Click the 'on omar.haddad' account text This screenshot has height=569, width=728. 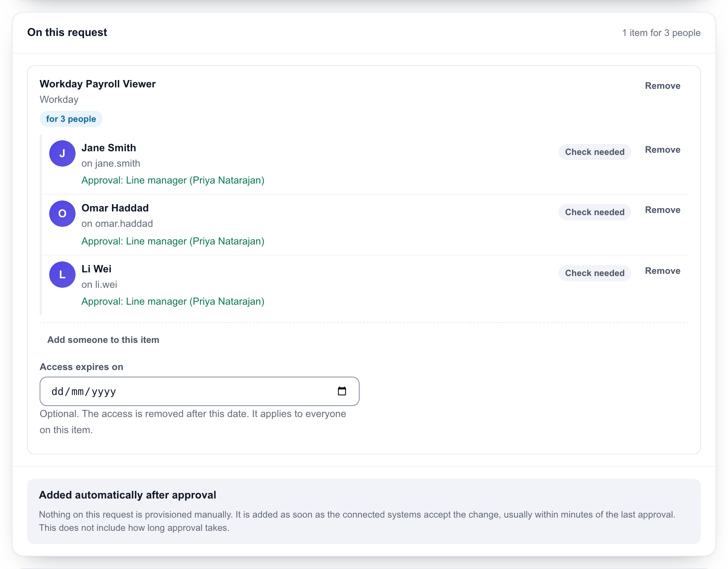tap(117, 224)
